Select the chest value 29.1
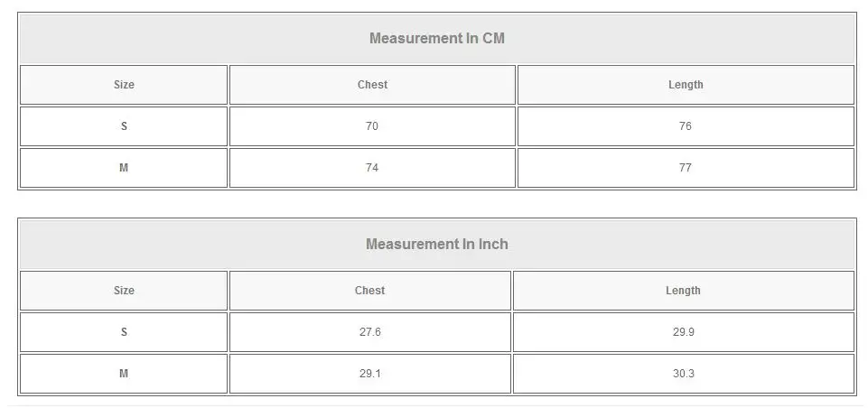 pos(370,374)
